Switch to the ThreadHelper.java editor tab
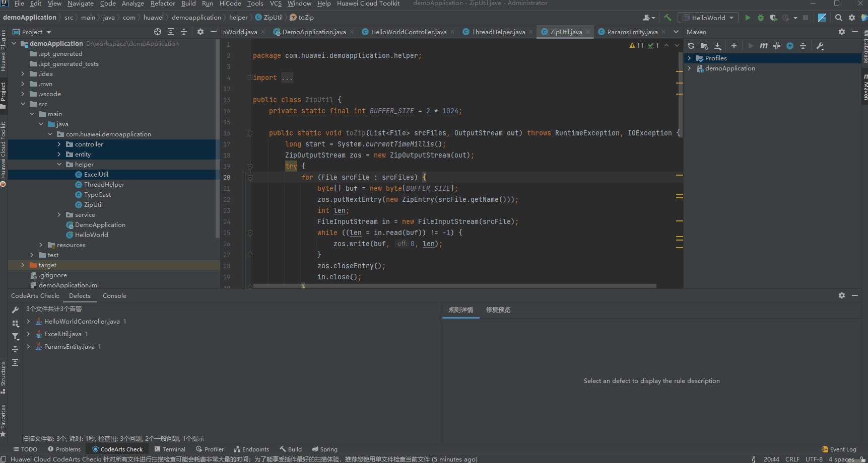This screenshot has height=463, width=868. [x=498, y=32]
